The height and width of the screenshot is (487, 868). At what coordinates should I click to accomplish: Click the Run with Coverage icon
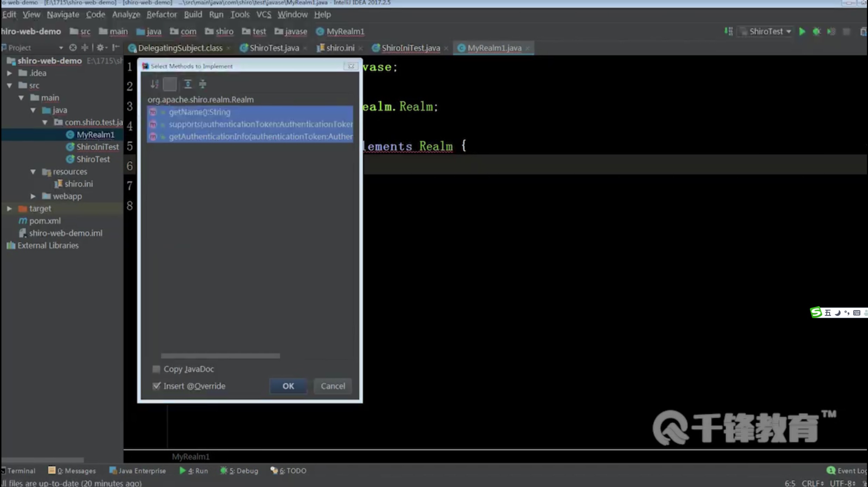(x=831, y=32)
